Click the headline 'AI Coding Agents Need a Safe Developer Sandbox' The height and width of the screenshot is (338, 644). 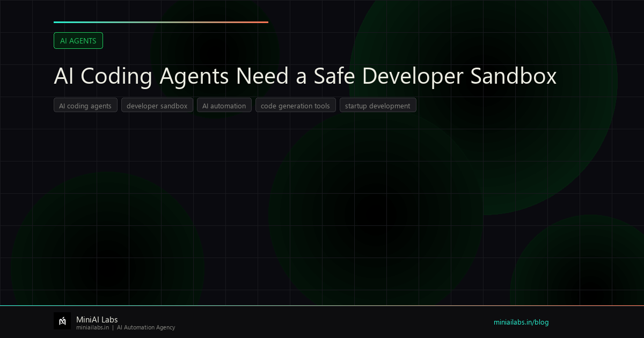305,77
